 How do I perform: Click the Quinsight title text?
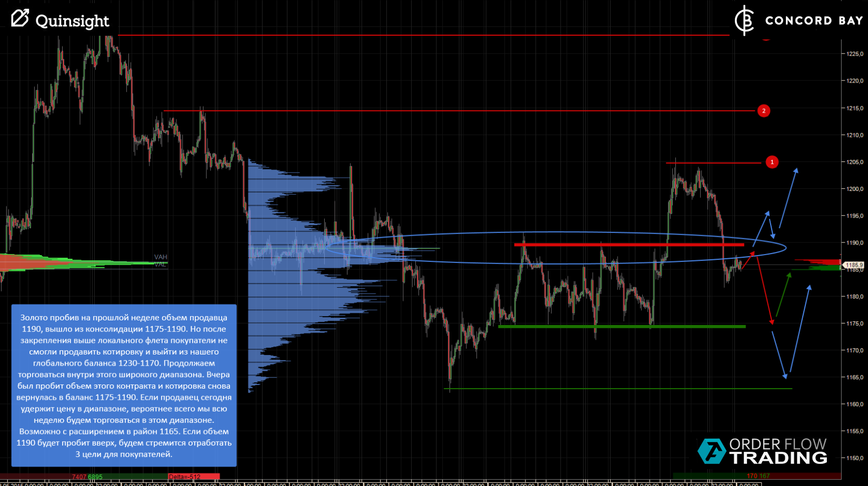(72, 21)
